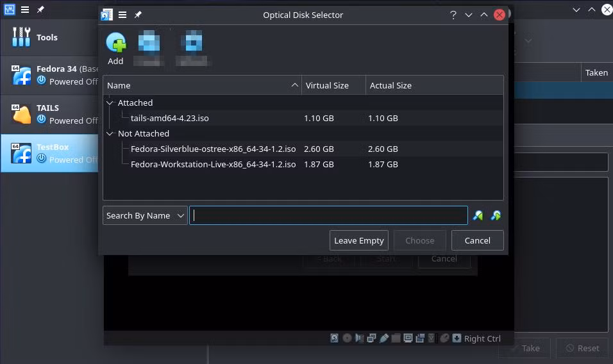Click the dialog help question mark
The height and width of the screenshot is (364, 613).
coord(453,15)
